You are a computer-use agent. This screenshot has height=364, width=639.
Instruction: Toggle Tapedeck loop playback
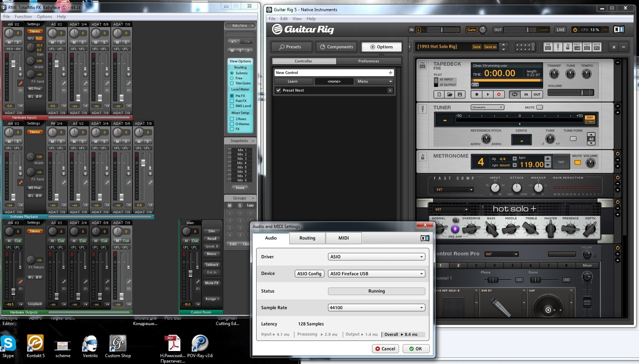point(515,95)
